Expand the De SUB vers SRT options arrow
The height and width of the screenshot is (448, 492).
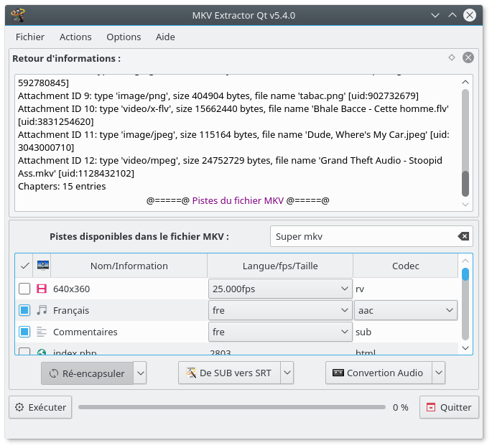tap(287, 373)
